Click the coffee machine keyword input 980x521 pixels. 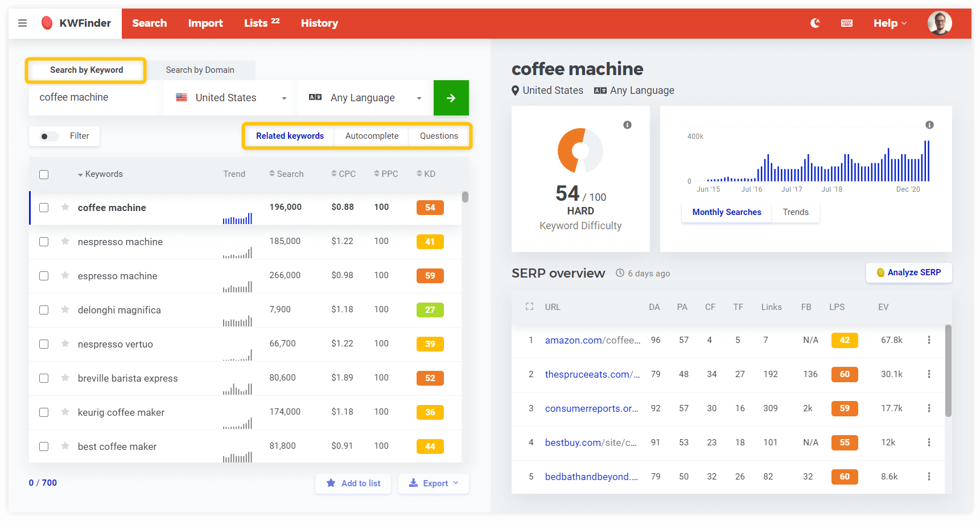click(96, 98)
